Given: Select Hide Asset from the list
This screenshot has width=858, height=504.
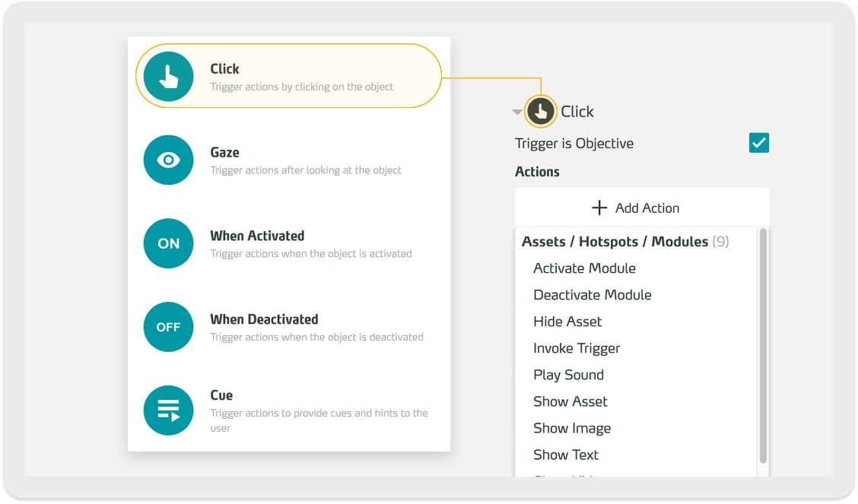Looking at the screenshot, I should pyautogui.click(x=567, y=322).
